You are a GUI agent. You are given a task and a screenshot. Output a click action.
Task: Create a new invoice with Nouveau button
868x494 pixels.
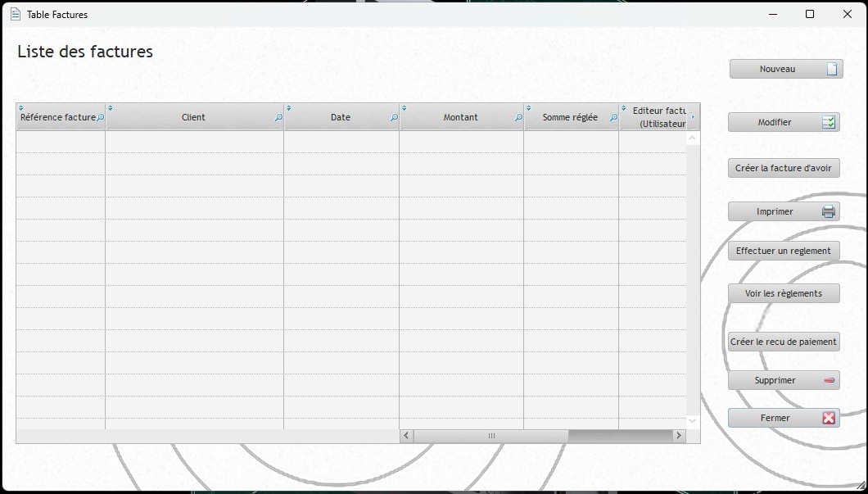click(785, 70)
